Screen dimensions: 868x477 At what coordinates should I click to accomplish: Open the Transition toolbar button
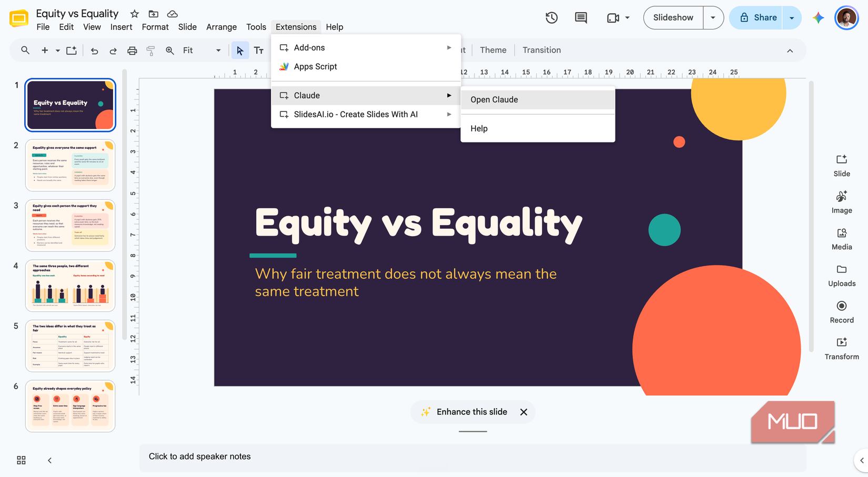(x=541, y=50)
